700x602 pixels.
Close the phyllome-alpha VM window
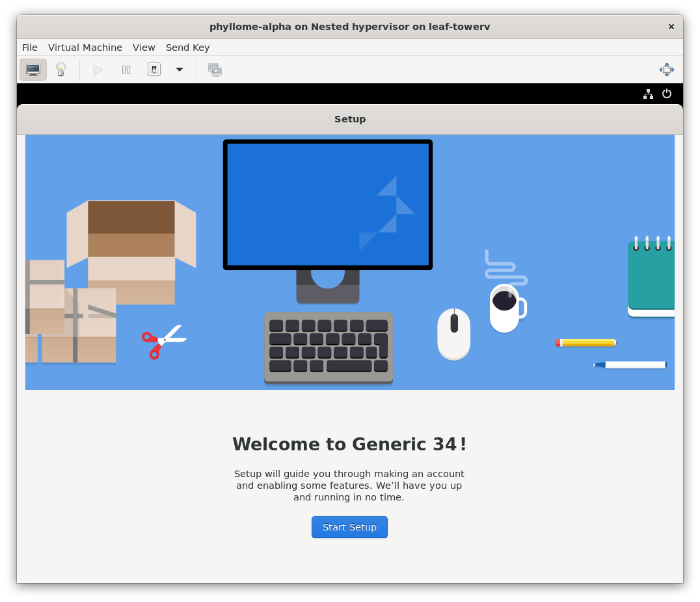coord(671,27)
